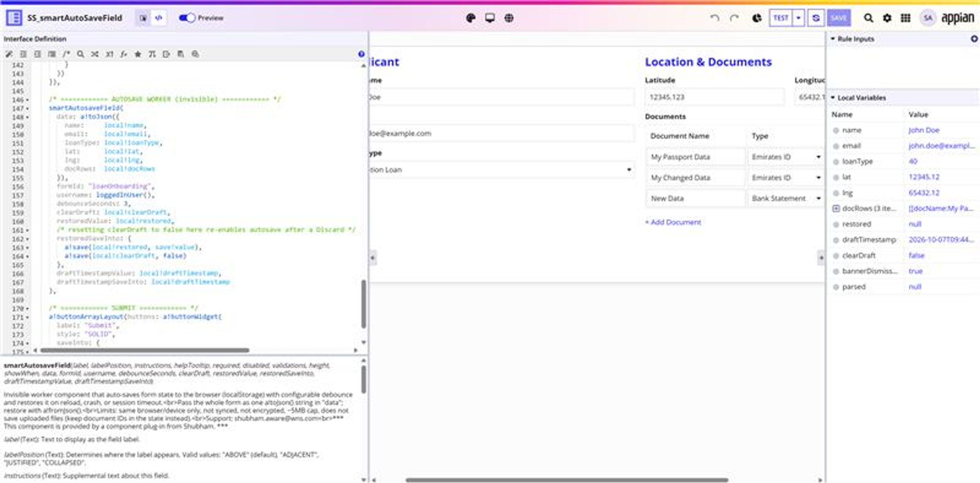Click the editor toolbar search magnifier
Screen dimensions: 980x483
click(x=81, y=54)
